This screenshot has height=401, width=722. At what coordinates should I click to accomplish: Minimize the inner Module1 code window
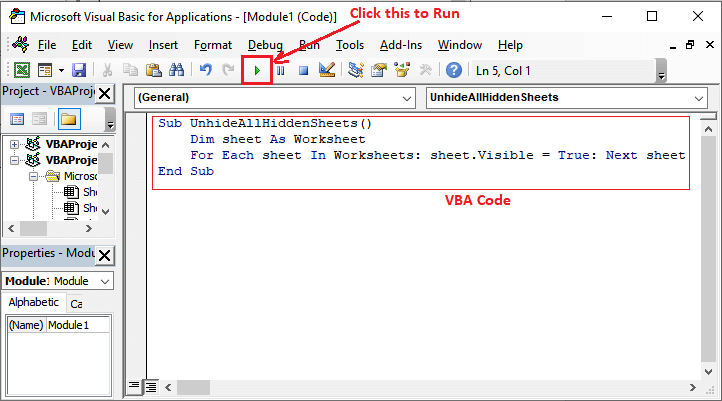tap(673, 46)
